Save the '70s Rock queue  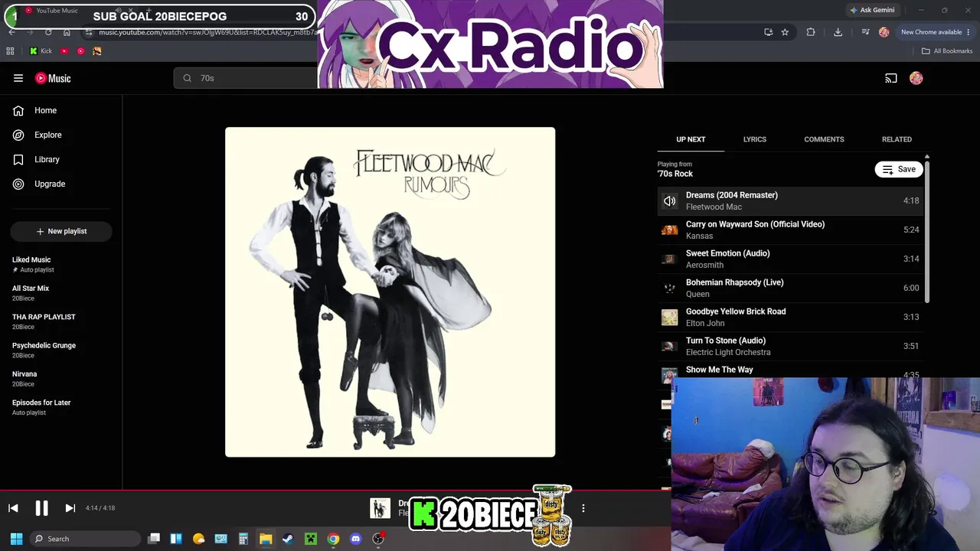click(898, 169)
